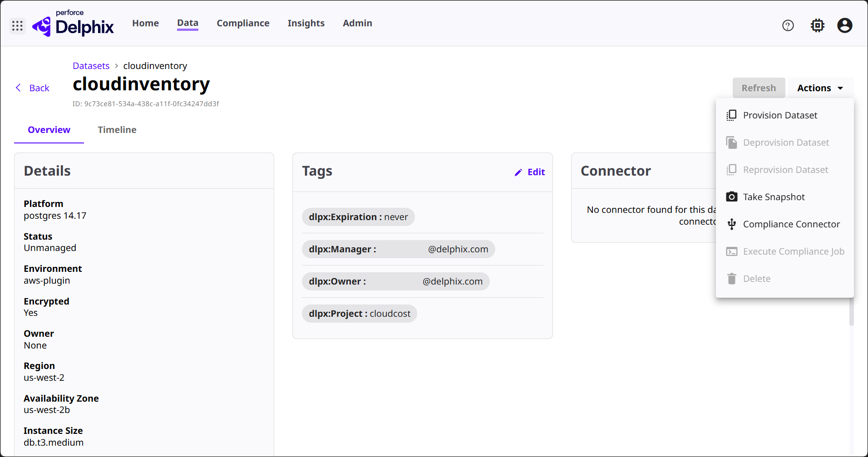Choose Compliance Connector menu entry
Image resolution: width=868 pixels, height=457 pixels.
[791, 224]
